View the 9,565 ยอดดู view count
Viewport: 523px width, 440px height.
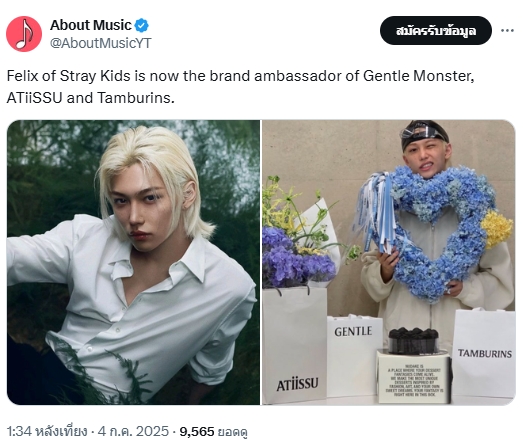click(x=214, y=431)
